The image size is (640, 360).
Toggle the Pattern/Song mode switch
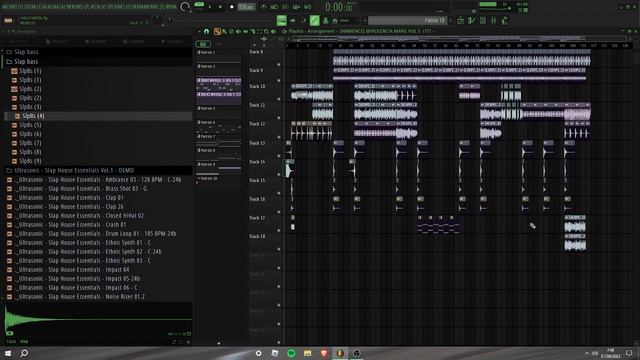tap(199, 5)
